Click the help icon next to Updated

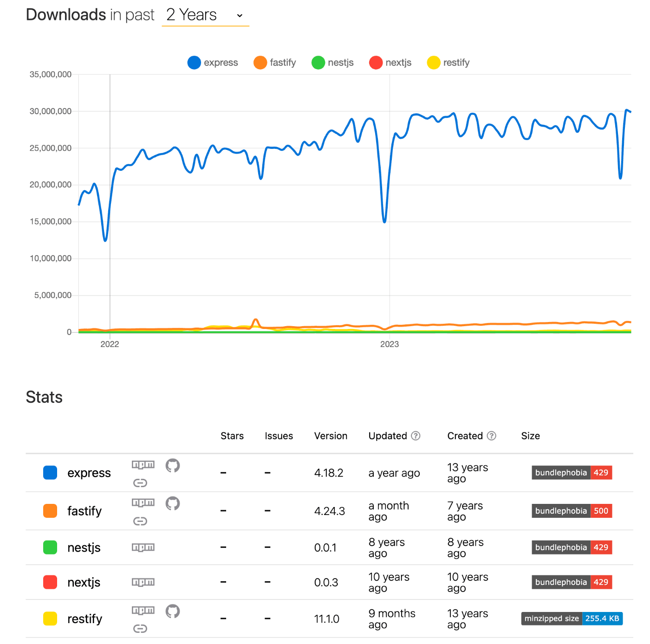(416, 436)
